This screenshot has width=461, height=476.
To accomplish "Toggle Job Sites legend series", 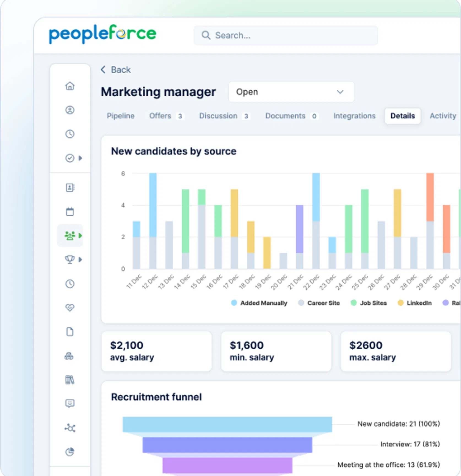I will (x=369, y=303).
